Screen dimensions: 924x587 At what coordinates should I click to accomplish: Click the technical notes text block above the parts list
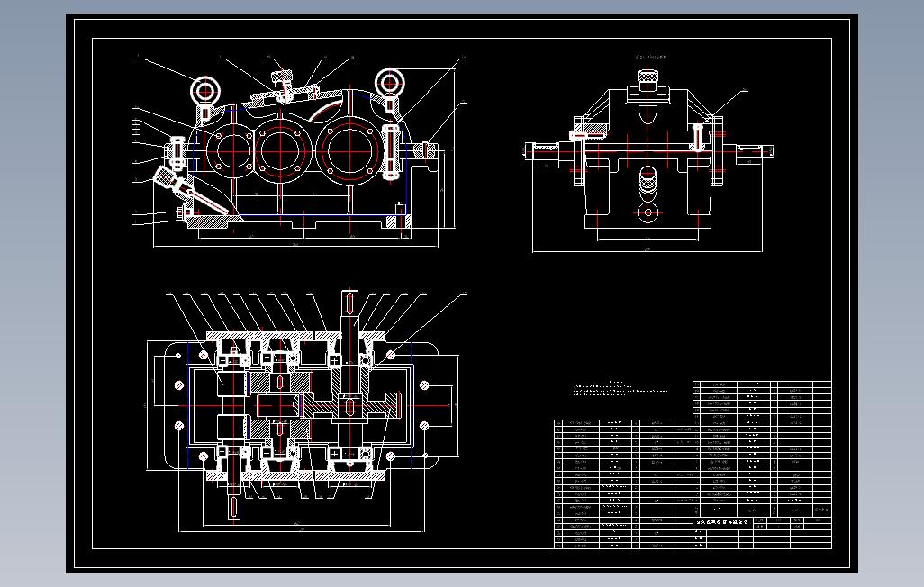pyautogui.click(x=620, y=388)
